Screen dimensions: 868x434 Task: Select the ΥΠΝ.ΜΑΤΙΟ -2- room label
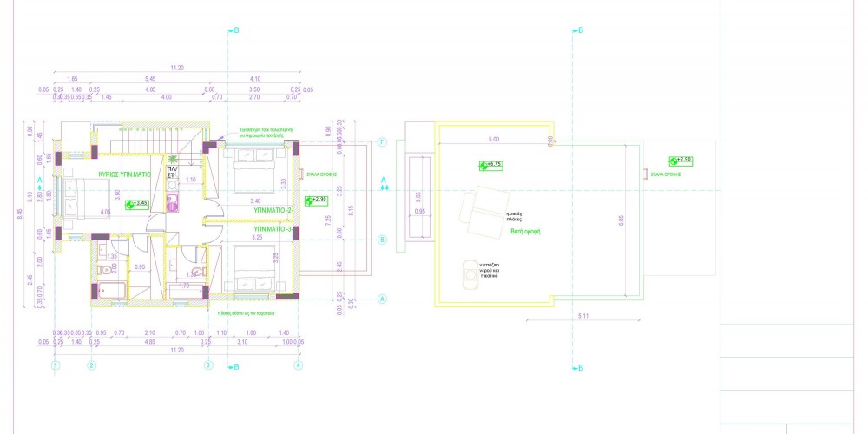point(273,210)
